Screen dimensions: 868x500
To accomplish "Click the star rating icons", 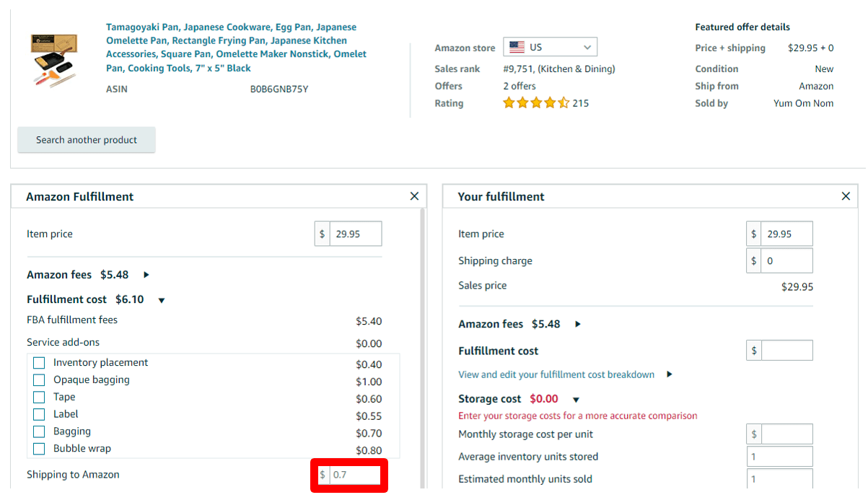I will [x=536, y=103].
